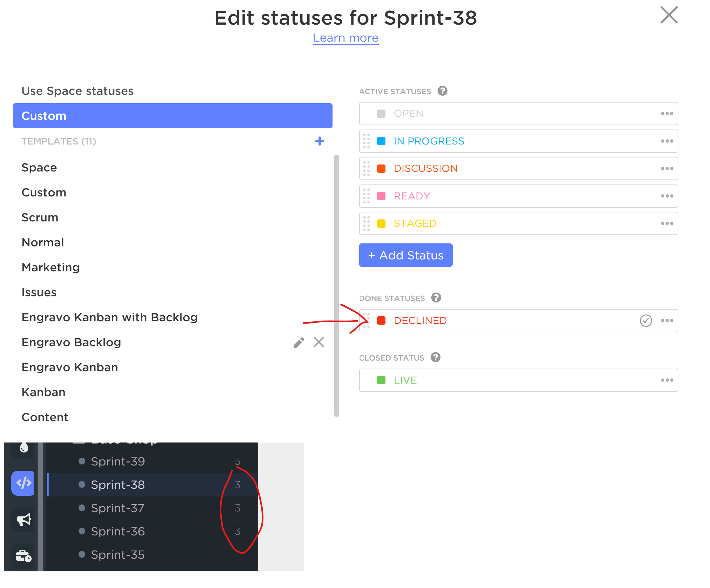The image size is (710, 588).
Task: Choose the Scrum template
Action: (x=40, y=217)
